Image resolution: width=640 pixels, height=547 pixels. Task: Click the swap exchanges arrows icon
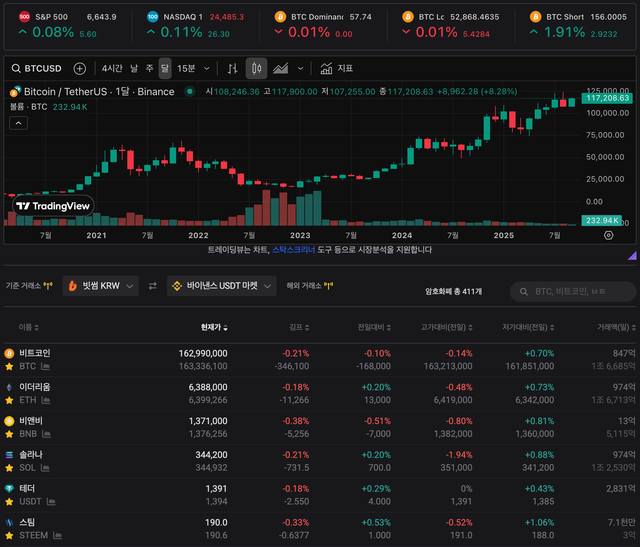(x=153, y=286)
